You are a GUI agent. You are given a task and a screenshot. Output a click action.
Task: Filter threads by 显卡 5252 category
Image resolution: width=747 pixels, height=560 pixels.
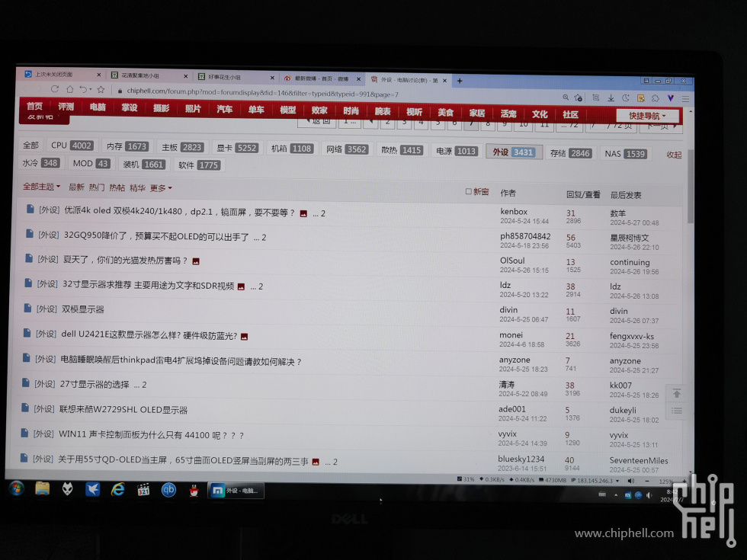point(237,148)
